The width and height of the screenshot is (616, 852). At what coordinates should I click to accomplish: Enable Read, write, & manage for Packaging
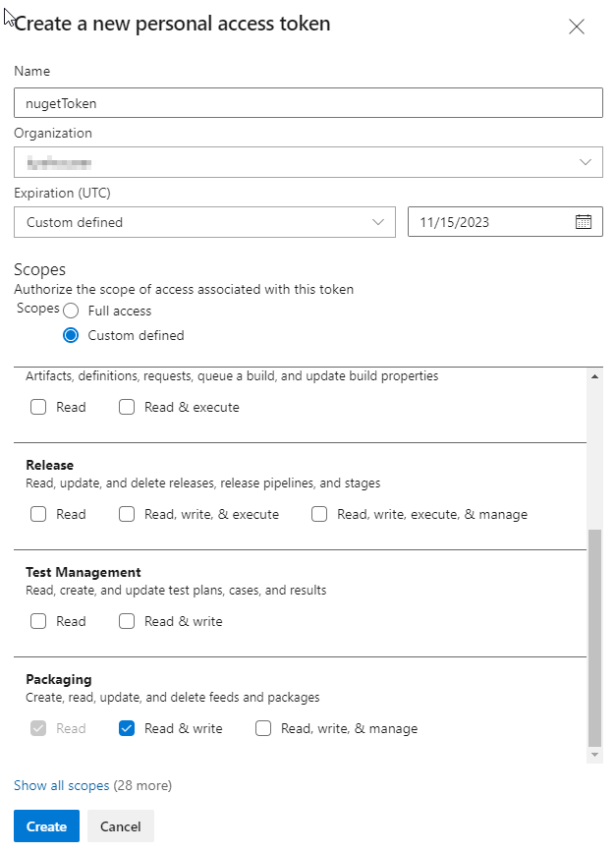click(263, 728)
